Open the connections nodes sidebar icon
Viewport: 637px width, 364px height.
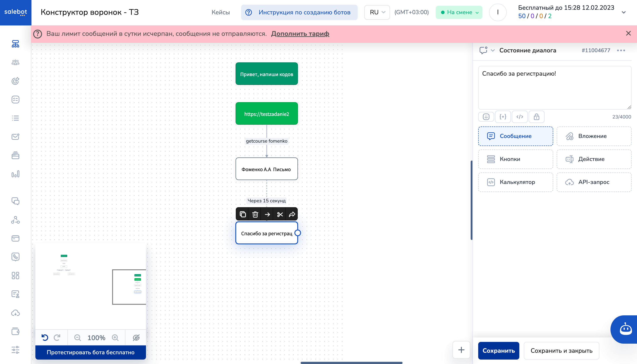pos(15,220)
